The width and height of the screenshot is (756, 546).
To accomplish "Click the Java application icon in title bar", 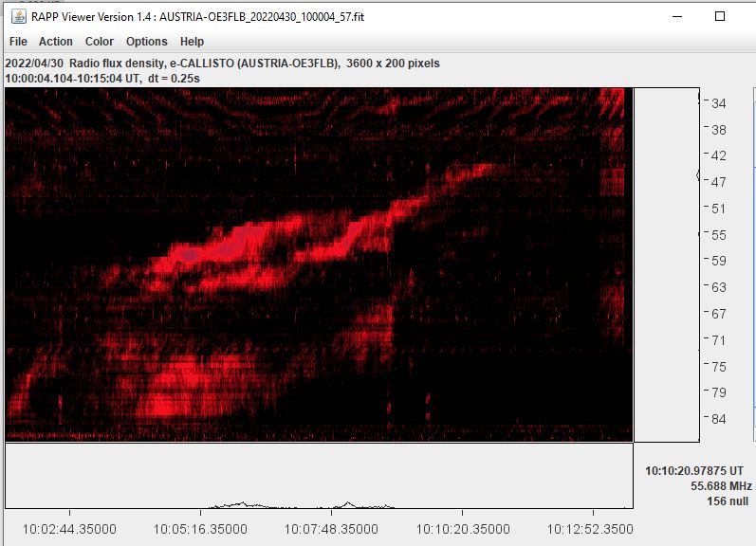I will (x=19, y=17).
